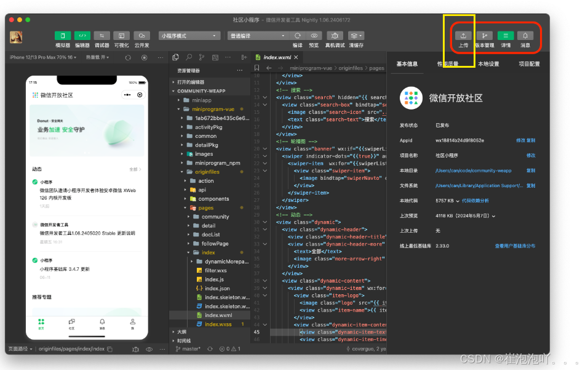Click the master branch in status bar

(x=188, y=349)
